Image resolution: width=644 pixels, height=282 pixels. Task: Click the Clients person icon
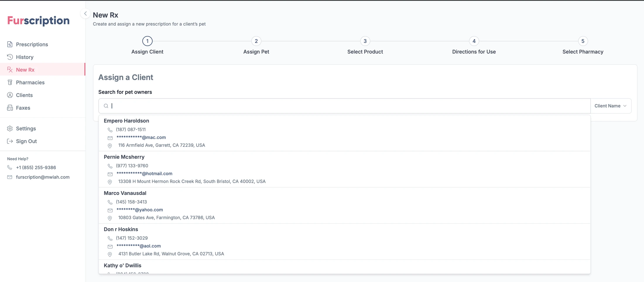(x=10, y=95)
